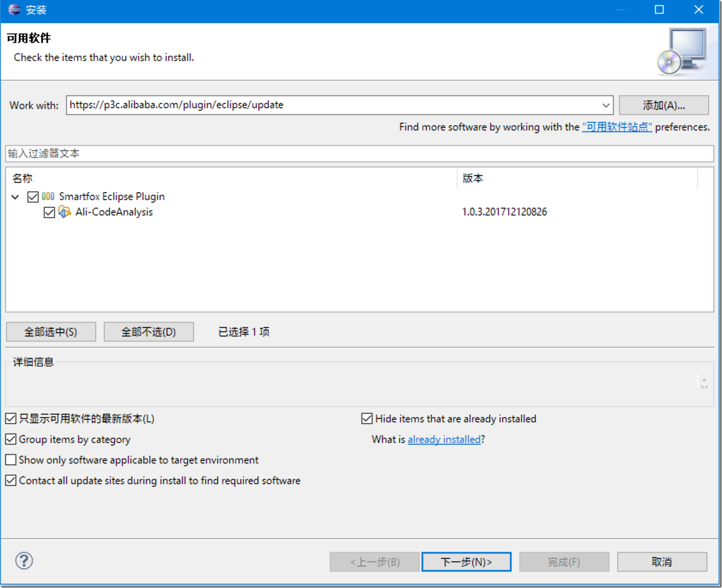Open the already installed link
This screenshot has width=722, height=588.
point(444,439)
